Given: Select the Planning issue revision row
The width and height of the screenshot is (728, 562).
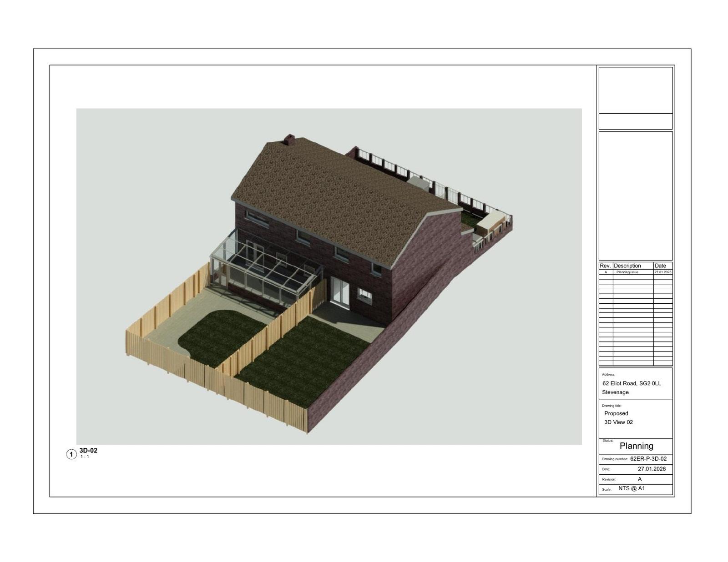Looking at the screenshot, I should click(627, 272).
